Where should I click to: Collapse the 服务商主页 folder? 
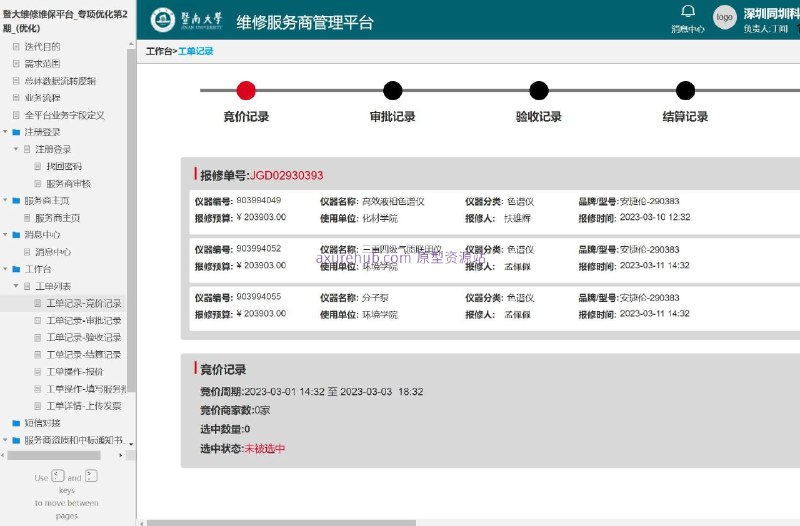coord(6,200)
